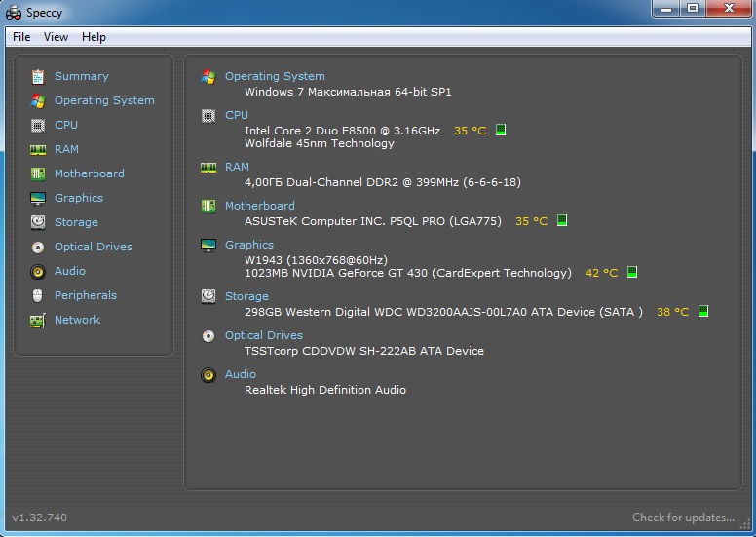
Task: Select Audio in the sidebar
Action: point(70,271)
